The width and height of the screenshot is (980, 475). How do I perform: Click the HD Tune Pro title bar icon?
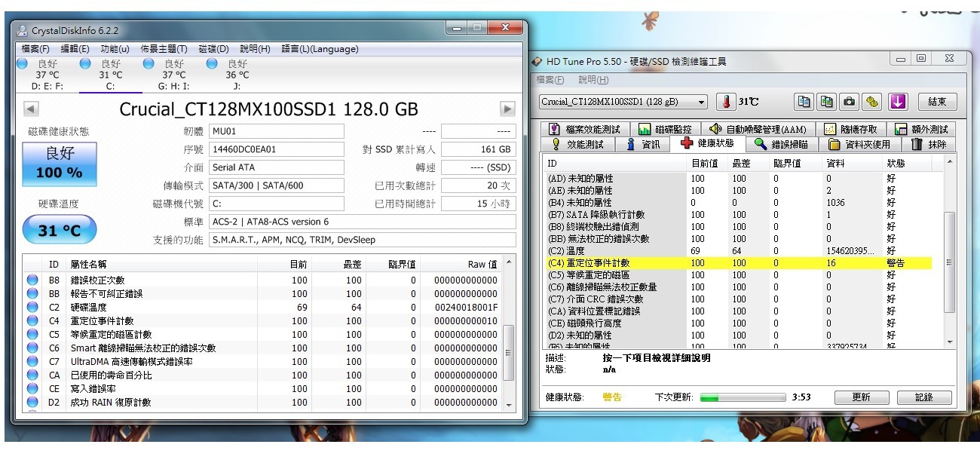(537, 61)
